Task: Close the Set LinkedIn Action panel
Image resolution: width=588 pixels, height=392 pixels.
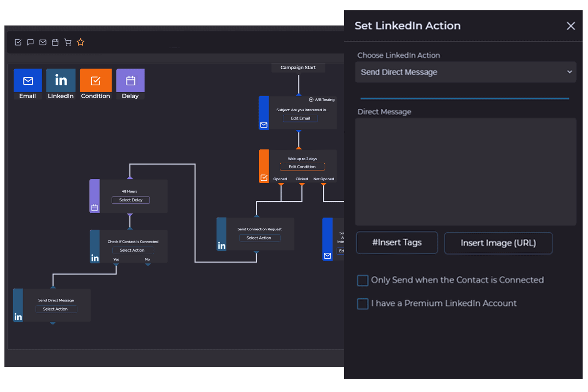Action: [x=571, y=26]
